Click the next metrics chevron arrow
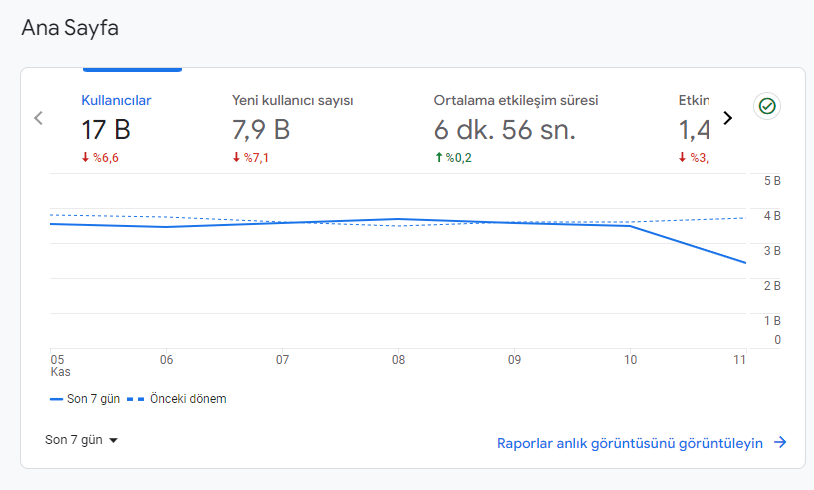Image resolution: width=814 pixels, height=490 pixels. [728, 118]
